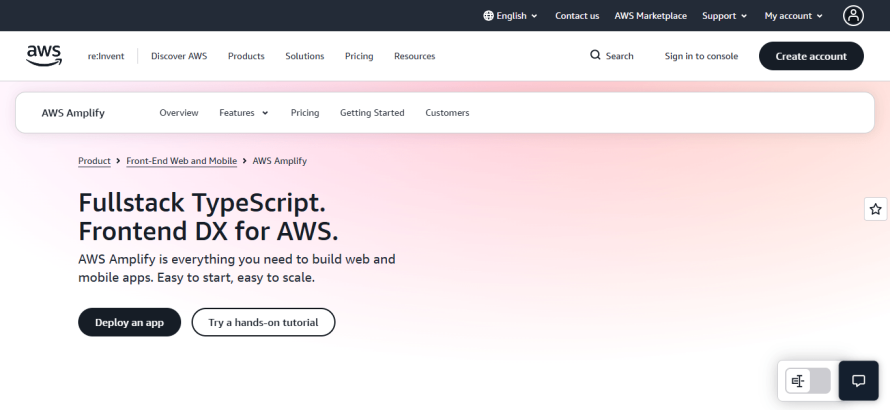890x410 pixels.
Task: Click the AWS logo
Action: [44, 56]
